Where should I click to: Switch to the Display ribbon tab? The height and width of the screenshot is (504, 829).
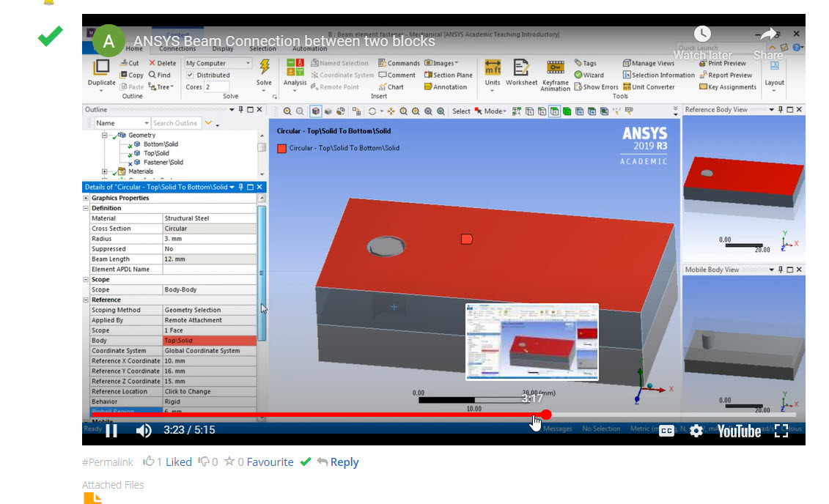(x=223, y=48)
